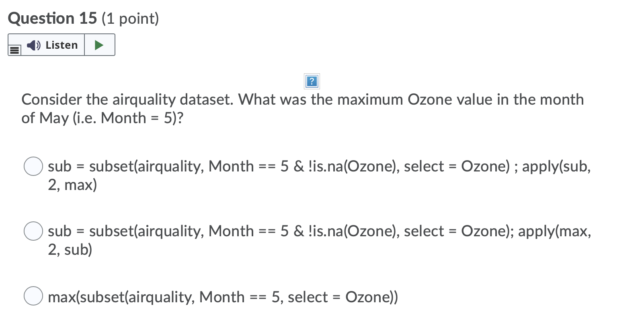Click the (1 point) label

pyautogui.click(x=130, y=19)
